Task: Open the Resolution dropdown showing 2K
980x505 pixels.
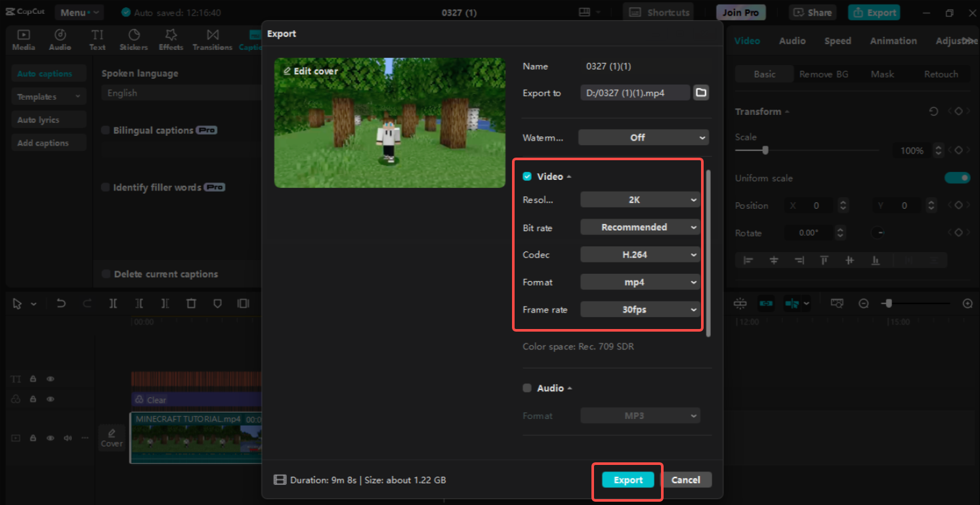Action: point(640,199)
